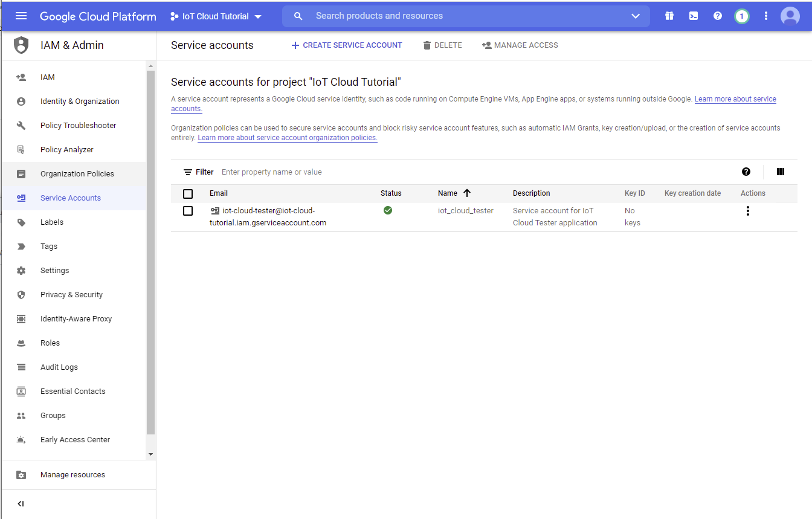This screenshot has width=812, height=519.
Task: Open service account organization policies link
Action: [288, 138]
